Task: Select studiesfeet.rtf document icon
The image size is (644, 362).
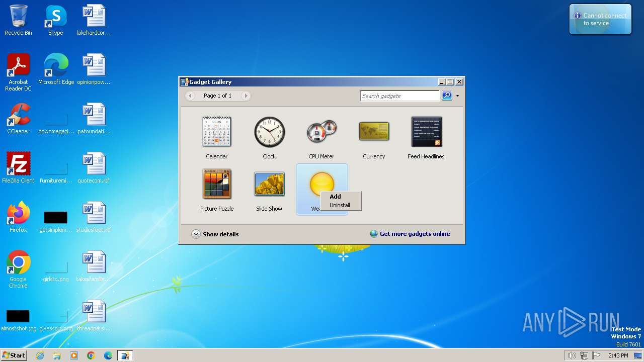Action: click(x=94, y=217)
